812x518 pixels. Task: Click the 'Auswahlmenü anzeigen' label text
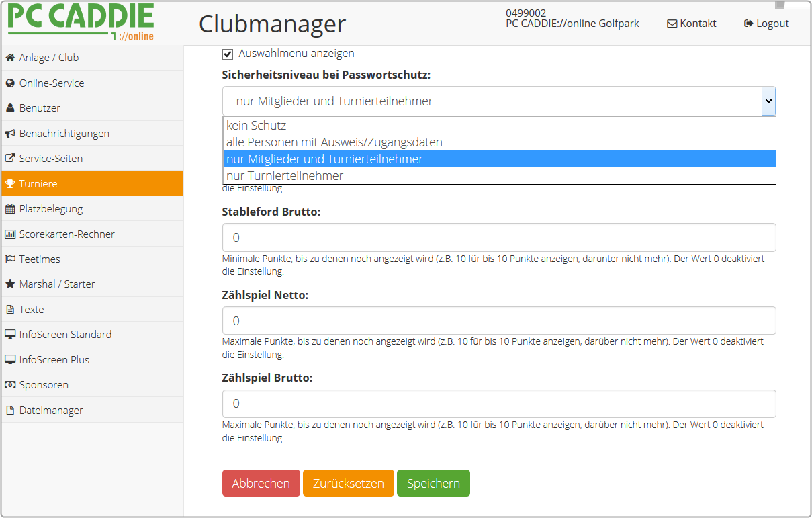(x=296, y=53)
